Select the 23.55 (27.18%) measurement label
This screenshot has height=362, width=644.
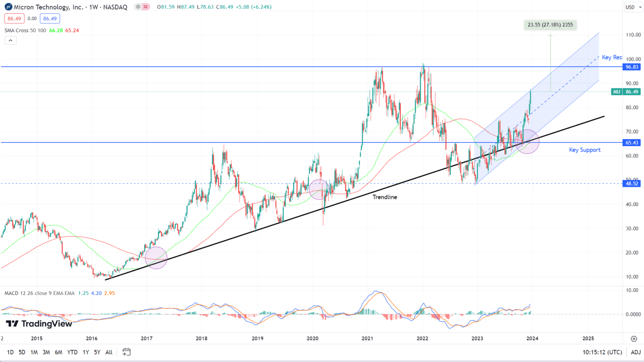550,25
